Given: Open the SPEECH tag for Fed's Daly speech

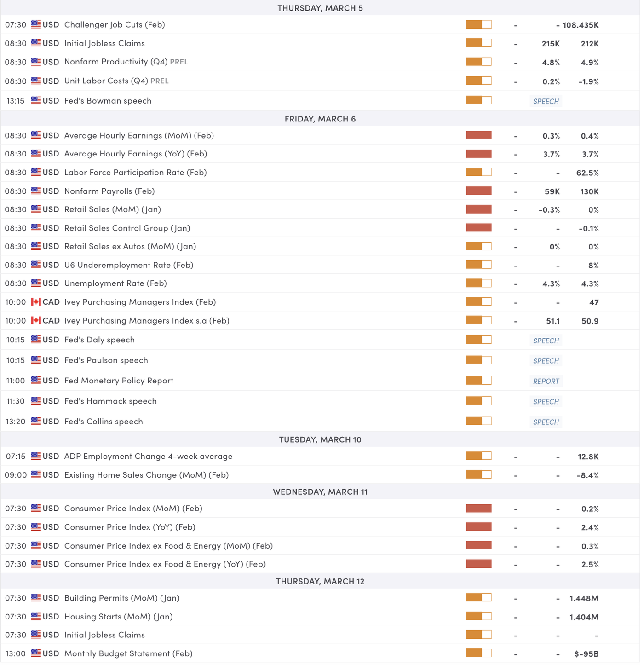Looking at the screenshot, I should click(546, 341).
